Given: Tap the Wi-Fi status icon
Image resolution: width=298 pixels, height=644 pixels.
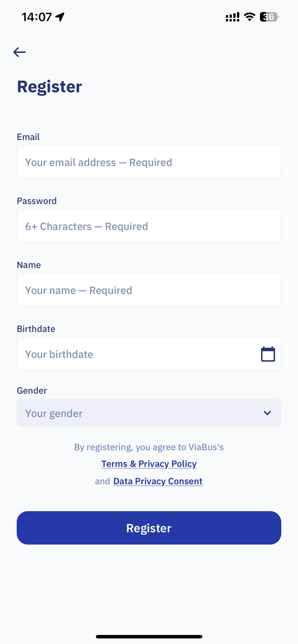Looking at the screenshot, I should (x=249, y=17).
